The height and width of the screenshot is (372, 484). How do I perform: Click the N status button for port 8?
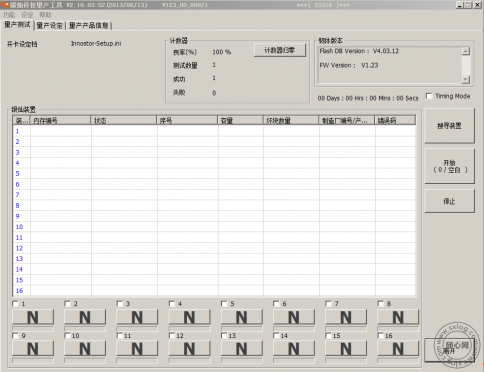coord(398,317)
